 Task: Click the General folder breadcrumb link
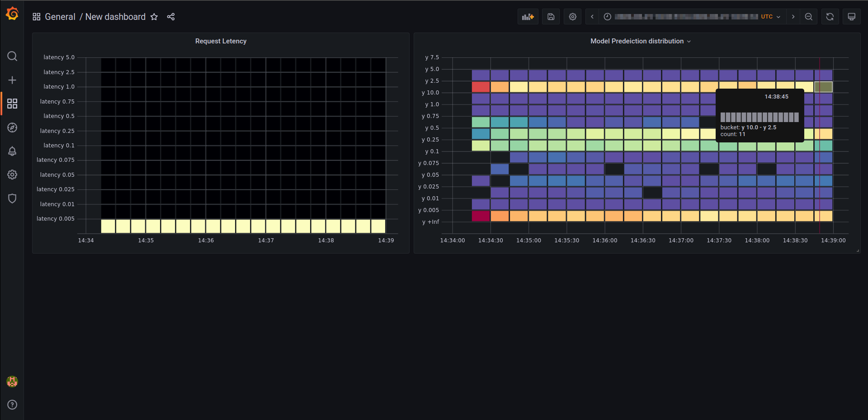(x=60, y=17)
